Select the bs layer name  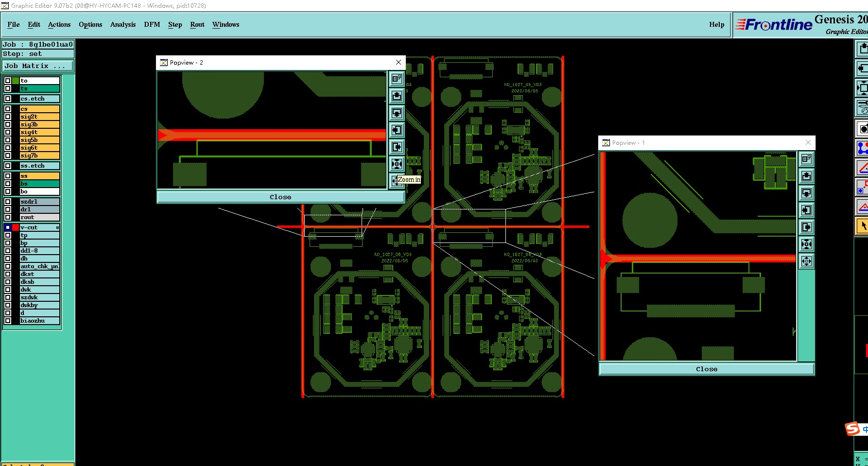pyautogui.click(x=39, y=184)
